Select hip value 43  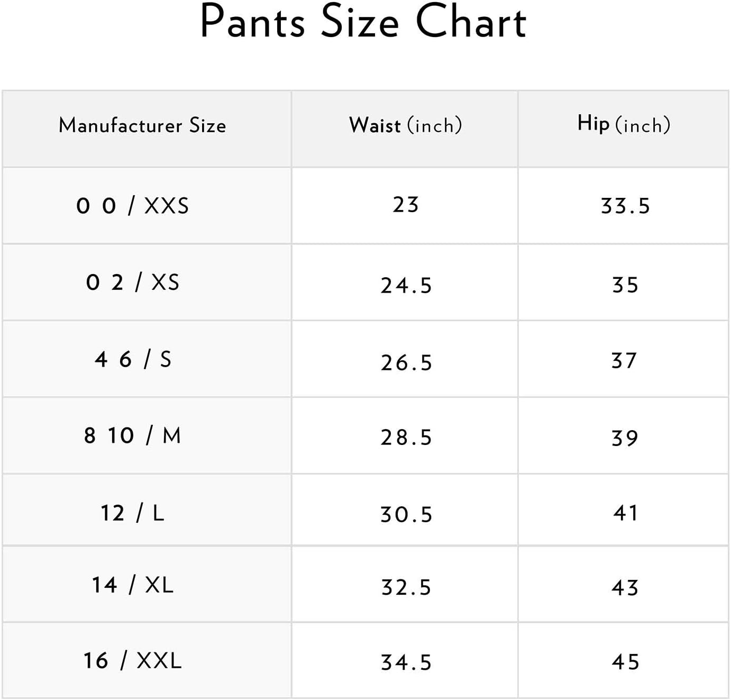(x=625, y=588)
